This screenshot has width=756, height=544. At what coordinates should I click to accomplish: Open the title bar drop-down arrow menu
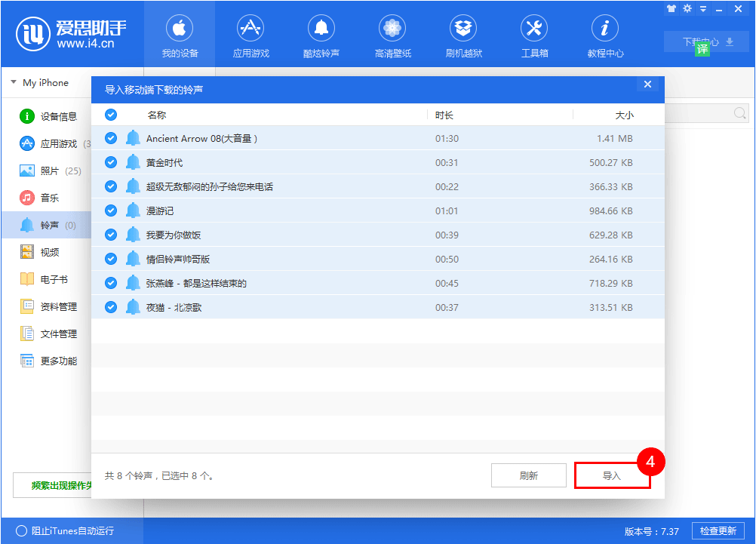click(705, 8)
